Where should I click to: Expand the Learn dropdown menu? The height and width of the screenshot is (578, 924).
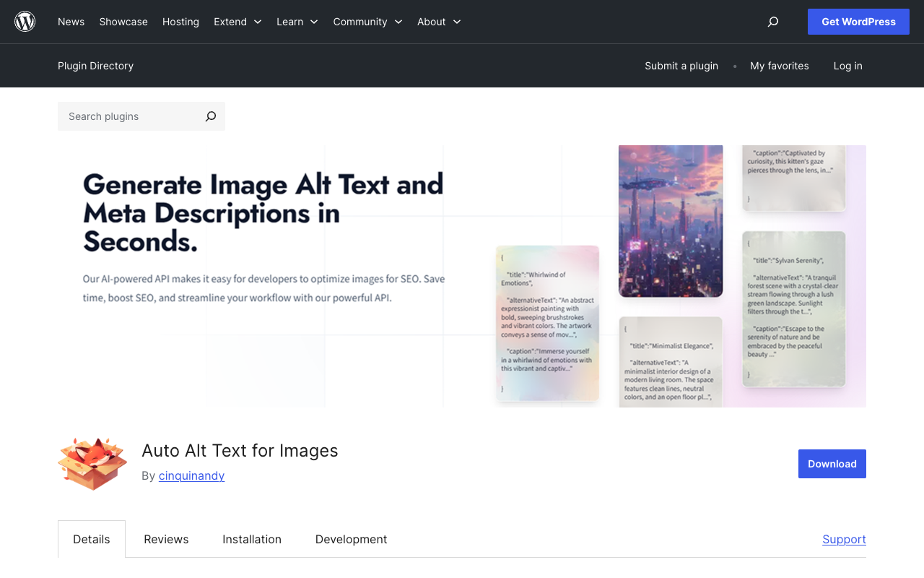(297, 22)
